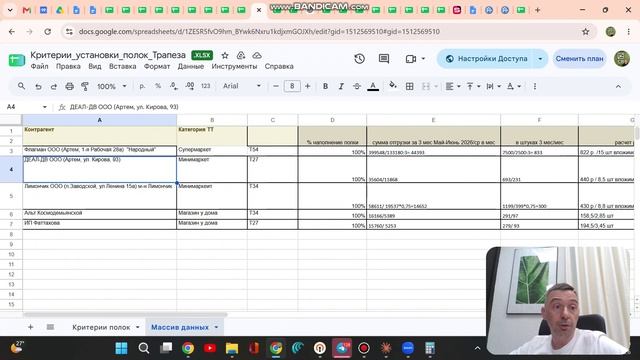
Task: Reload the browser page
Action: pos(47,31)
